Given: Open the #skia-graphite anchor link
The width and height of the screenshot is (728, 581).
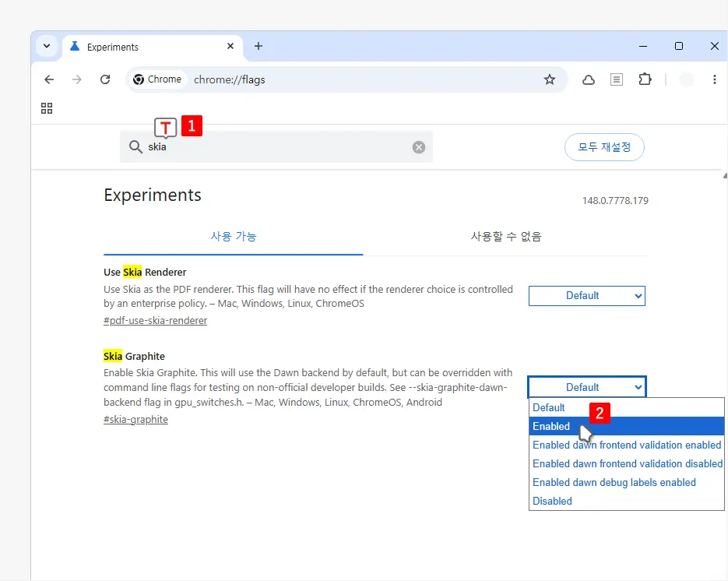Looking at the screenshot, I should [135, 419].
